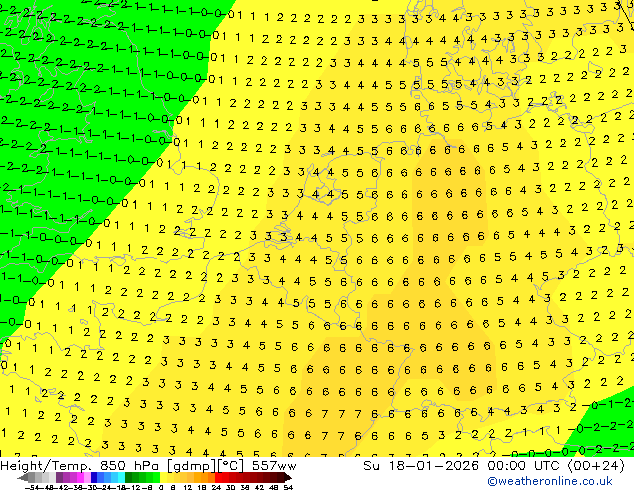The image size is (634, 490).
Task: Click the '(00+24)' forecast hour label
Action: click(x=596, y=466)
